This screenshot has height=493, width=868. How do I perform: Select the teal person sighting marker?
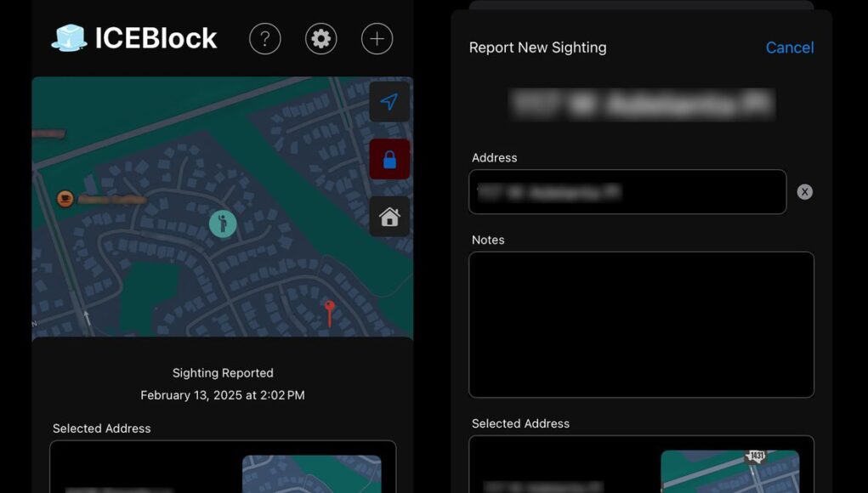pyautogui.click(x=223, y=224)
